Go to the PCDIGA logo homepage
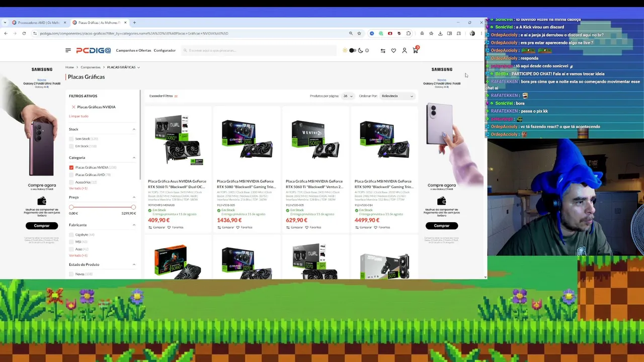This screenshot has width=644, height=362. coord(93,50)
